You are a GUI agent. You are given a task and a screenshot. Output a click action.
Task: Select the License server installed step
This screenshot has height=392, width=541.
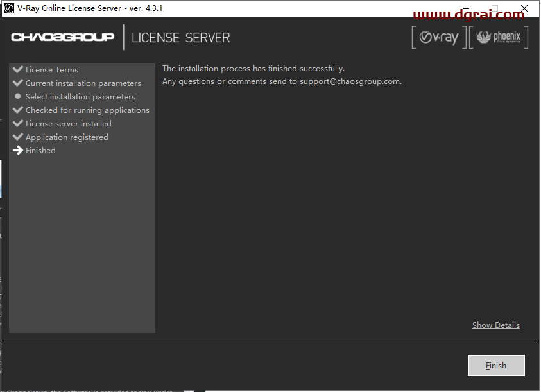68,124
